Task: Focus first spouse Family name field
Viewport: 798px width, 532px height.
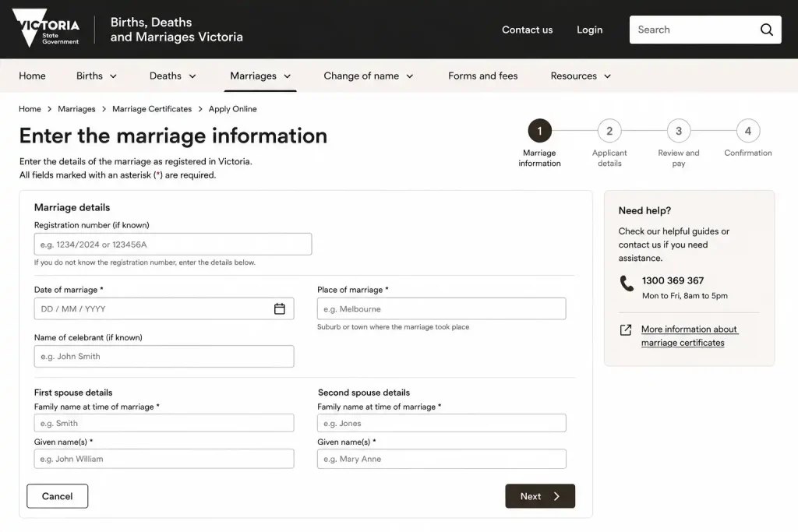Action: (x=164, y=423)
